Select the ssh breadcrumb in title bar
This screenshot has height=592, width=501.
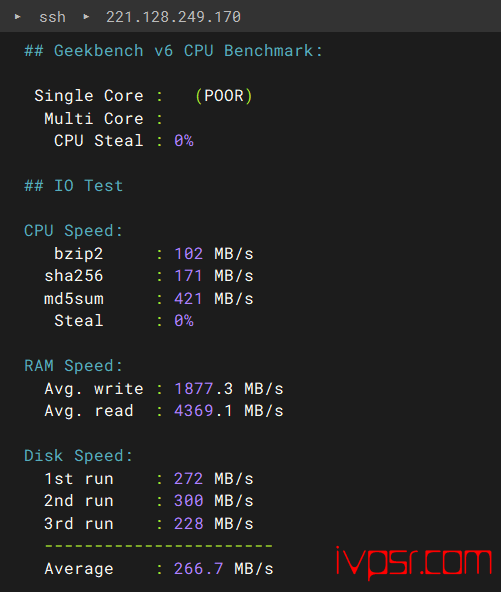(x=52, y=17)
